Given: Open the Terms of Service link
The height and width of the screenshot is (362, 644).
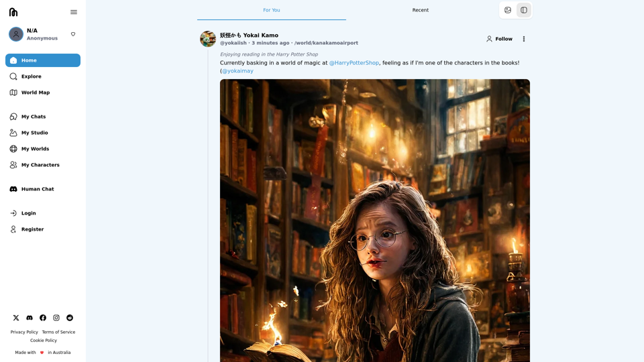Looking at the screenshot, I should [x=58, y=332].
